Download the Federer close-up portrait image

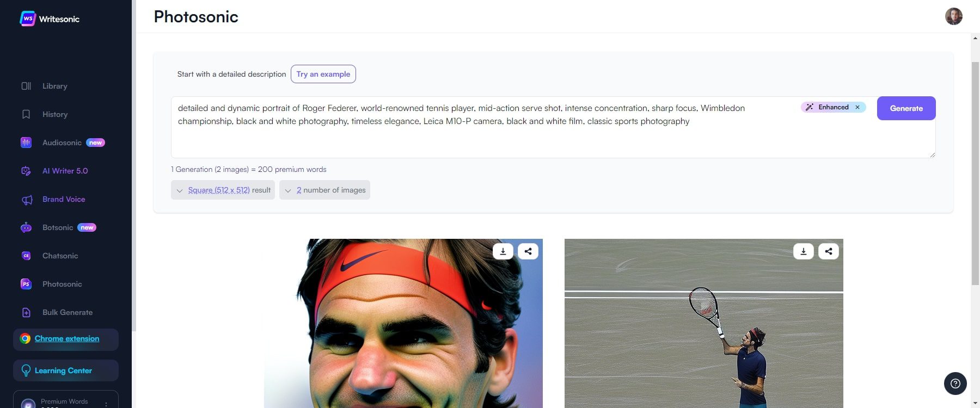point(503,251)
